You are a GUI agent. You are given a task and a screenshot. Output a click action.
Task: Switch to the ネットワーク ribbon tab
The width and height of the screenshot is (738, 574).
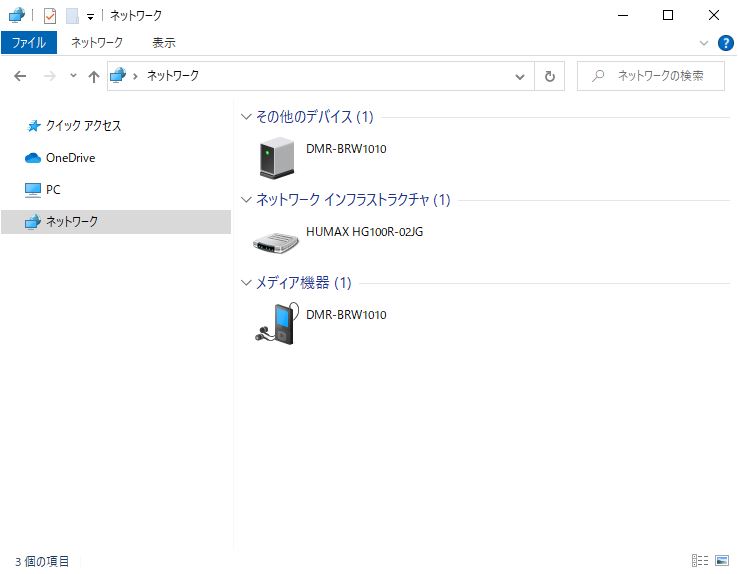tap(97, 43)
